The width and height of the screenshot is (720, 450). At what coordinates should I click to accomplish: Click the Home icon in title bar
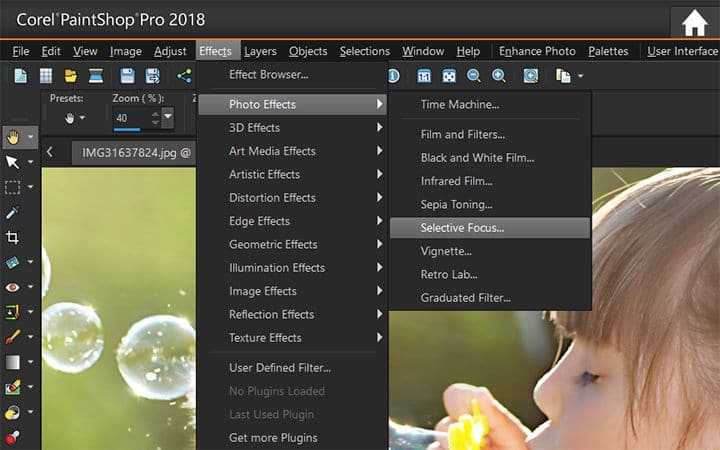pyautogui.click(x=694, y=23)
